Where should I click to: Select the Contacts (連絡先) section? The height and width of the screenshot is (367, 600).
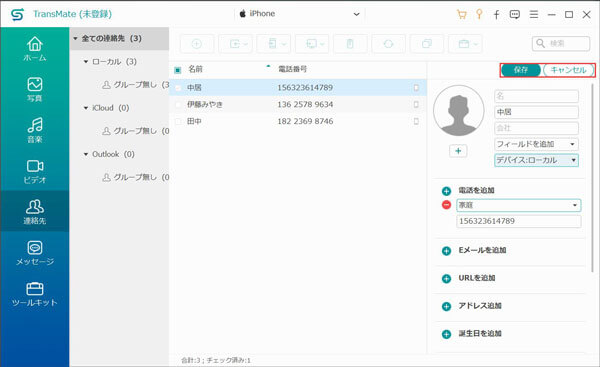[34, 212]
